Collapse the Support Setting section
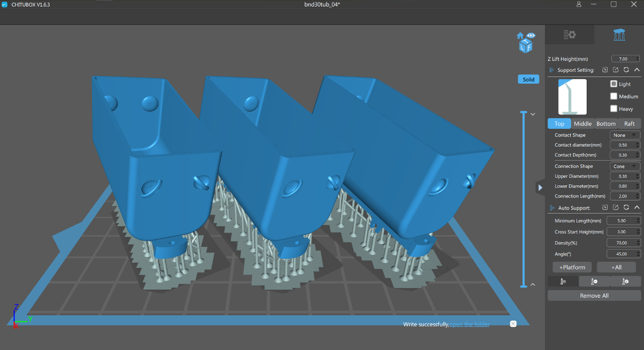 click(637, 70)
